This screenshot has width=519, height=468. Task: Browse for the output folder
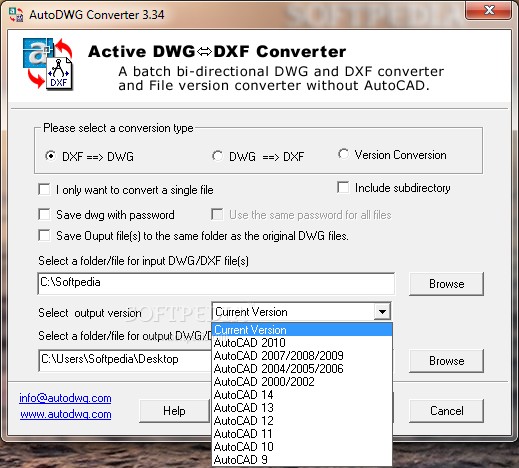pos(446,361)
